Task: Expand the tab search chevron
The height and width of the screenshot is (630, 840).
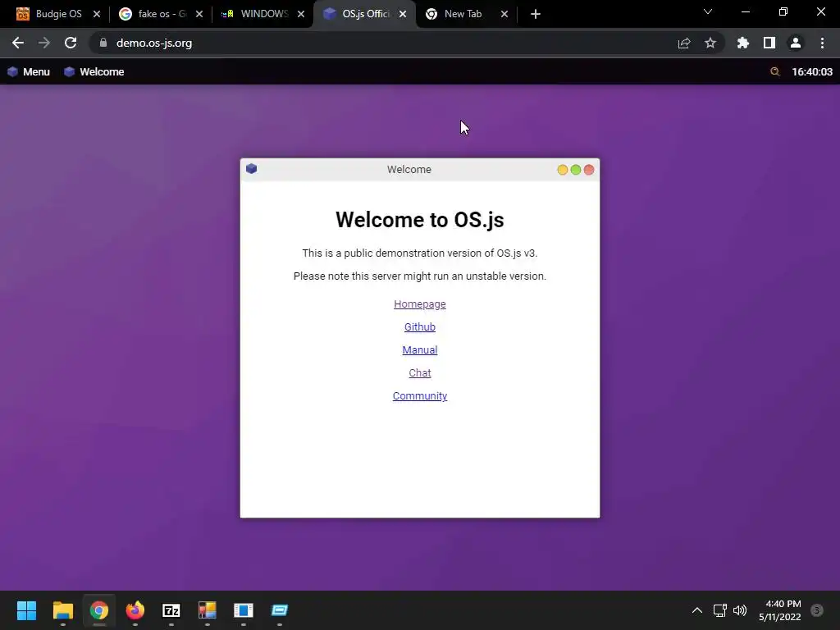Action: 708,11
